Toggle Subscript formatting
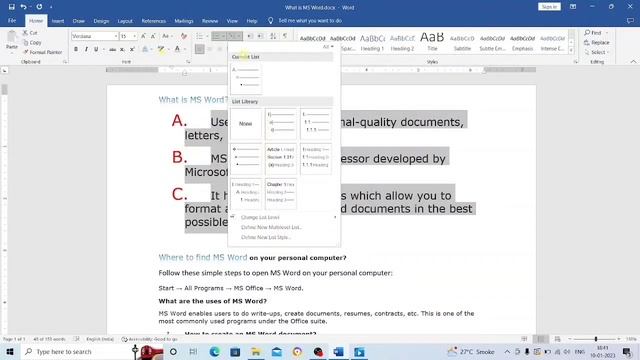 point(122,49)
